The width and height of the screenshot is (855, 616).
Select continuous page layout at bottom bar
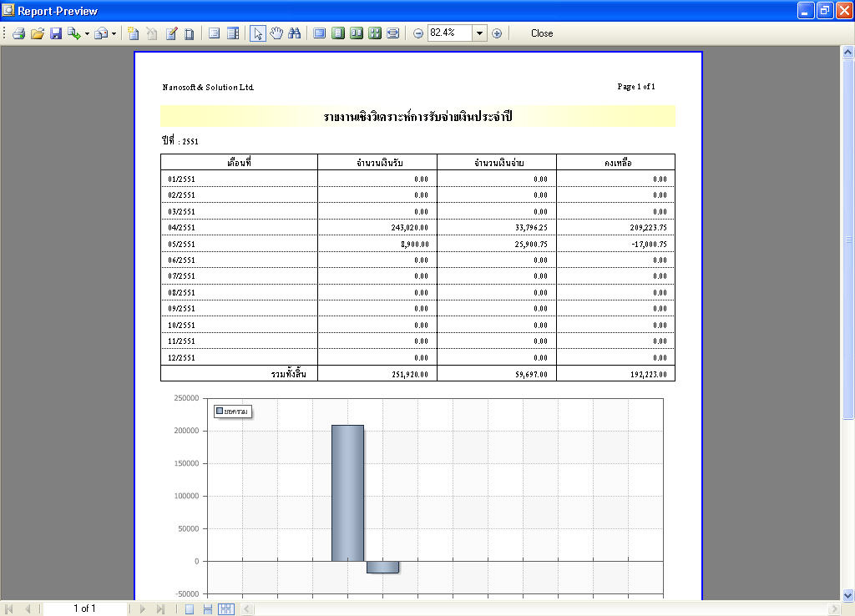point(208,609)
